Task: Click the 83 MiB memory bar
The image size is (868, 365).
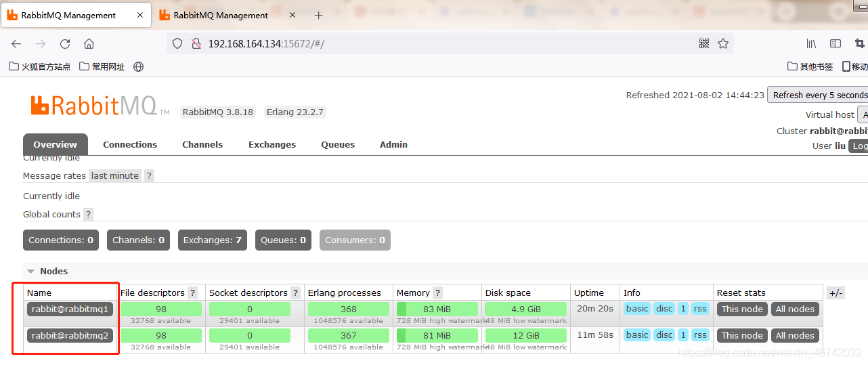Action: click(437, 309)
